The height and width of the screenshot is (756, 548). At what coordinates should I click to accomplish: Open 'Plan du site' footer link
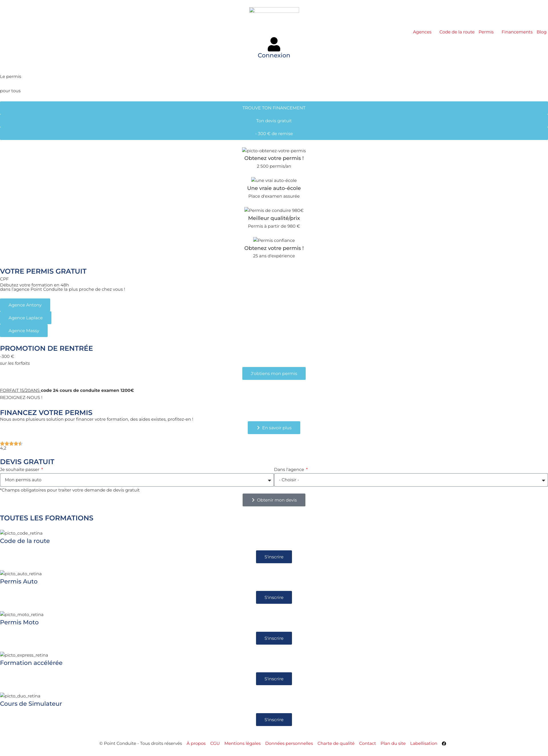coord(393,743)
